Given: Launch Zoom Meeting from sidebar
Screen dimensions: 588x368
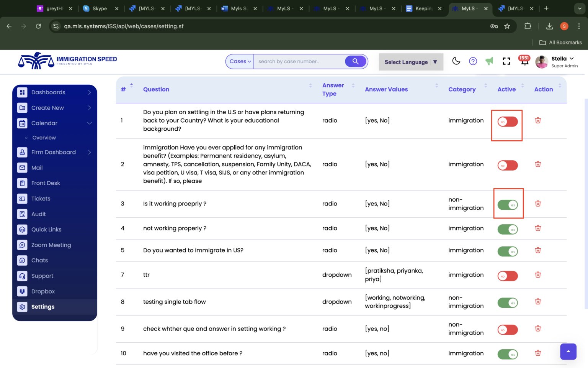Looking at the screenshot, I should (x=51, y=245).
